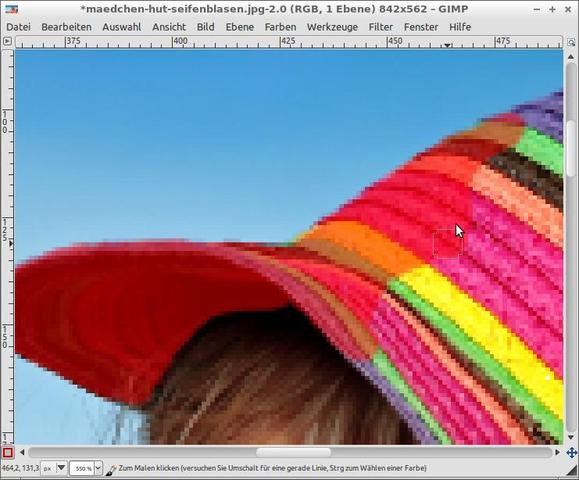Click the horizontal scrollbar left arrow
Image resolution: width=579 pixels, height=480 pixels.
pyautogui.click(x=22, y=452)
